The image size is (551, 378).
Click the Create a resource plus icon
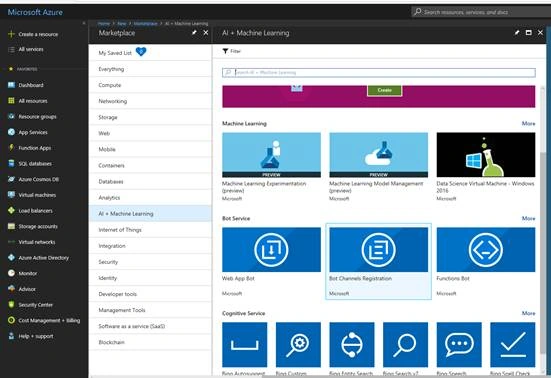(11, 34)
